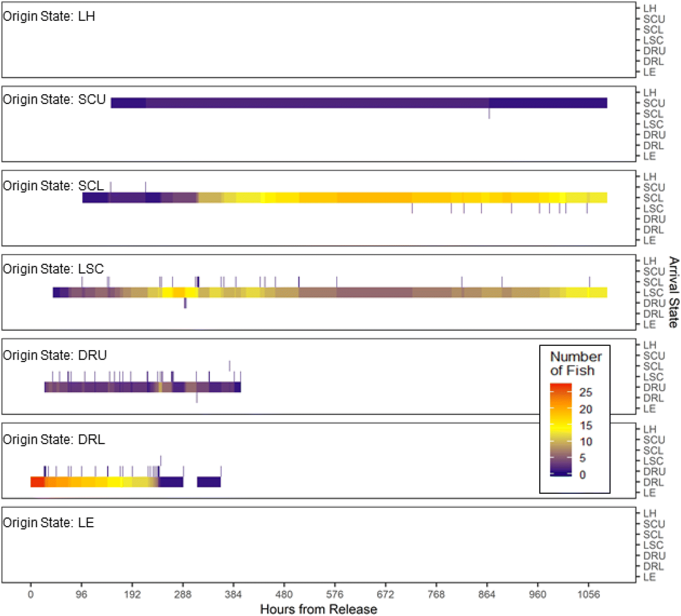Viewport: 681px width, 616px height.
Task: Click the 'Origin State: LE' panel title
Action: click(48, 523)
